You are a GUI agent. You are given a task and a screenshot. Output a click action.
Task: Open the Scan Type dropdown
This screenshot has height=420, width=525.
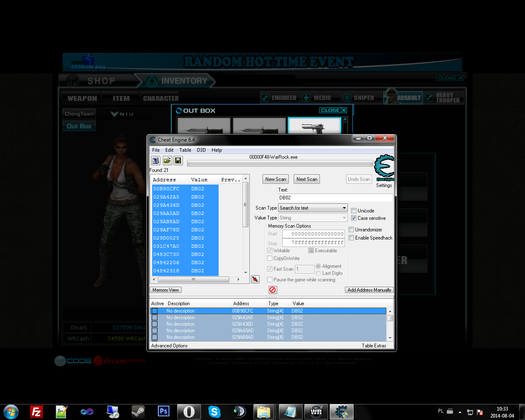coord(313,208)
